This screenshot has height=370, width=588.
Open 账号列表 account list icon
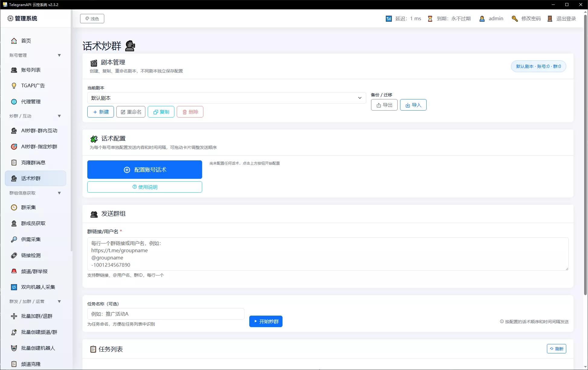point(14,70)
